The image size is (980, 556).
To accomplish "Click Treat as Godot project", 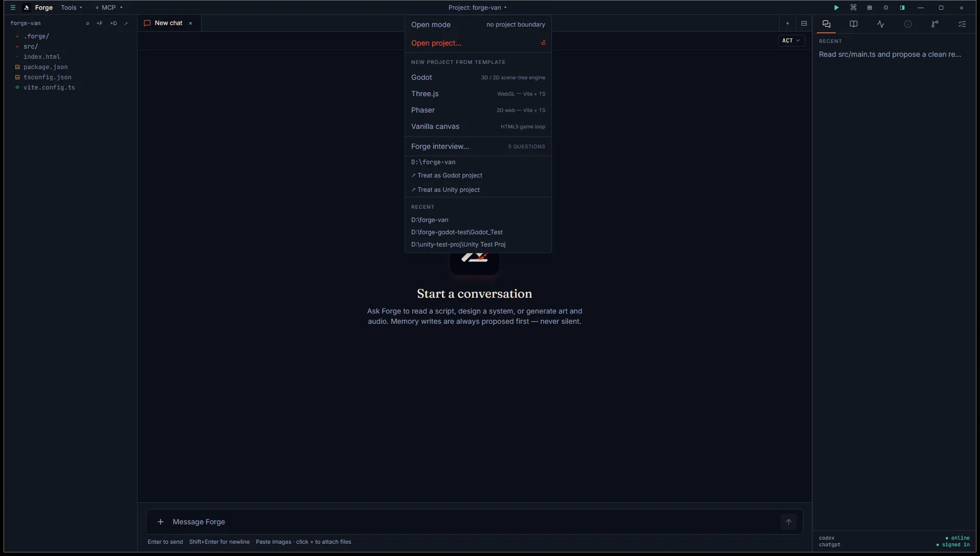I will [478, 175].
